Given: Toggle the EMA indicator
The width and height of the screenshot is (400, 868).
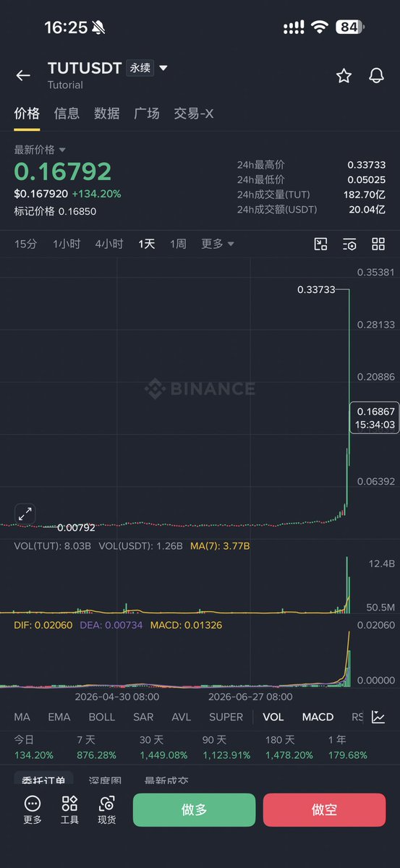Looking at the screenshot, I should pos(59,717).
